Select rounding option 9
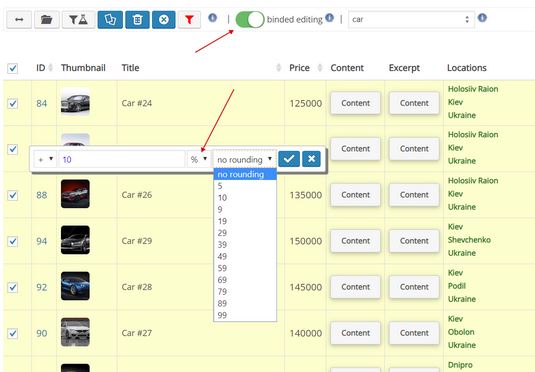The image size is (535, 372). (245, 209)
